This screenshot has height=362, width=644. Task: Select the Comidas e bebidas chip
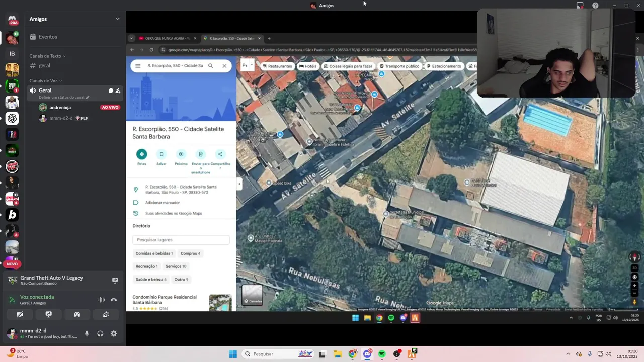pyautogui.click(x=154, y=253)
